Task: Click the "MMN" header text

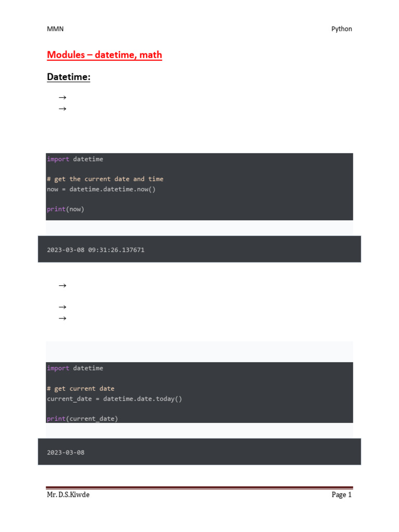Action: click(x=55, y=29)
